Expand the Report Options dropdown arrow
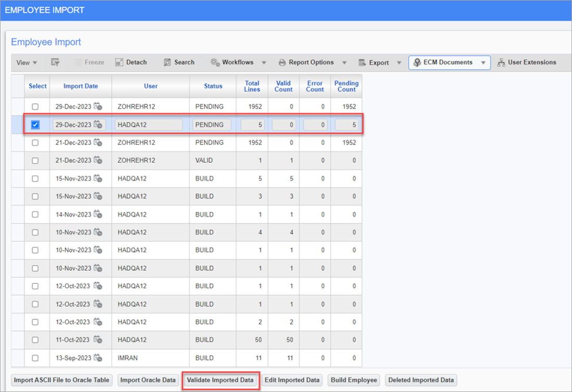Image resolution: width=572 pixels, height=392 pixels. (344, 63)
